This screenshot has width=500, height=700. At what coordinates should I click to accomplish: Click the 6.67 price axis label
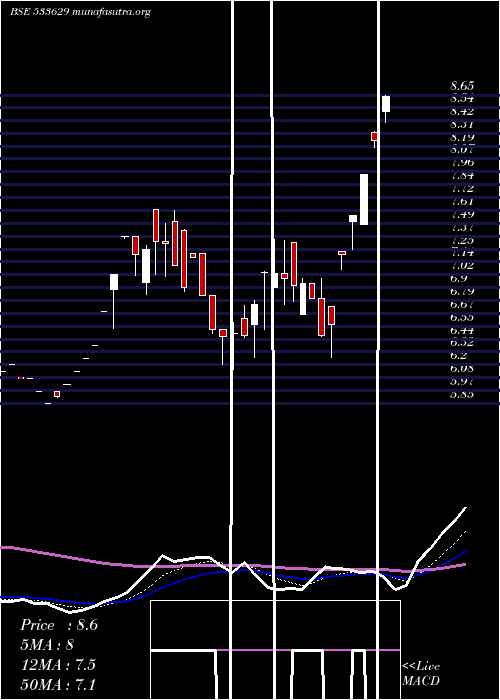462,304
